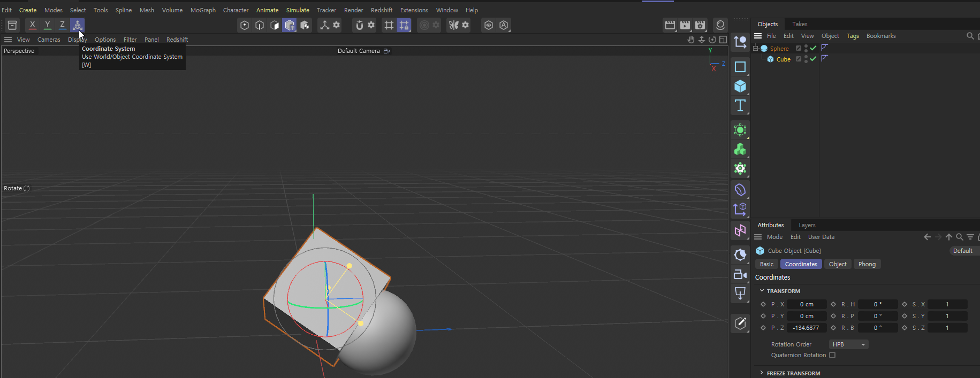
Task: Open the Axis settings gear
Action: click(x=337, y=25)
